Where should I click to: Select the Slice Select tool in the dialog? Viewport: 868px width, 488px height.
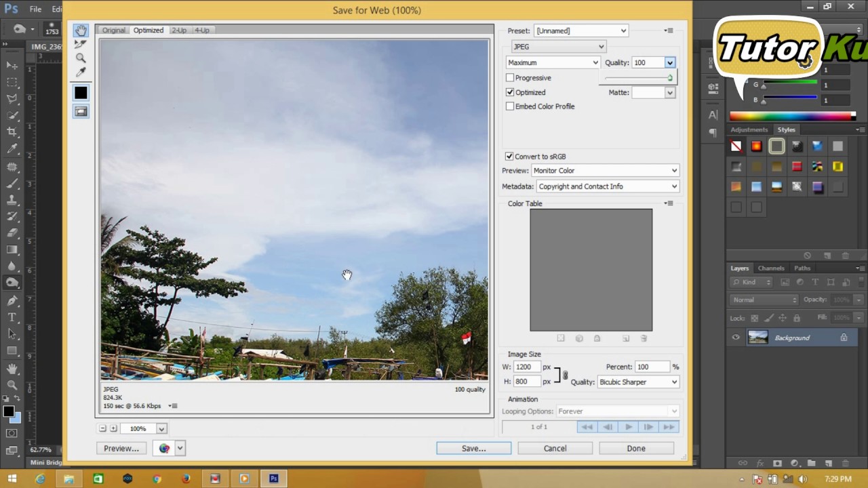(81, 44)
